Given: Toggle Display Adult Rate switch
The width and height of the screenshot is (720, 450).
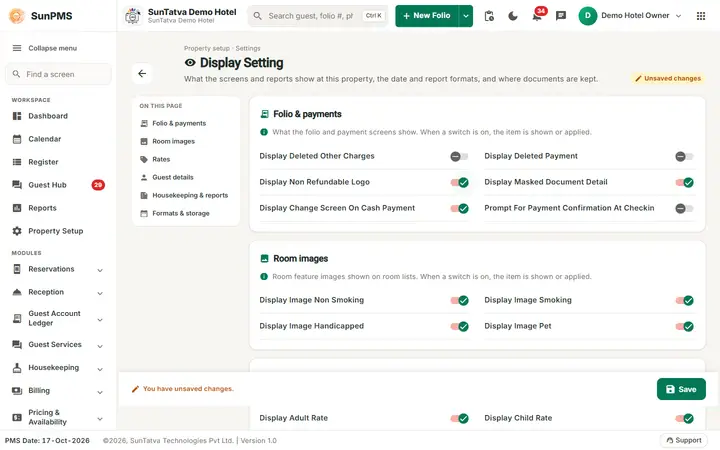Looking at the screenshot, I should pyautogui.click(x=459, y=418).
